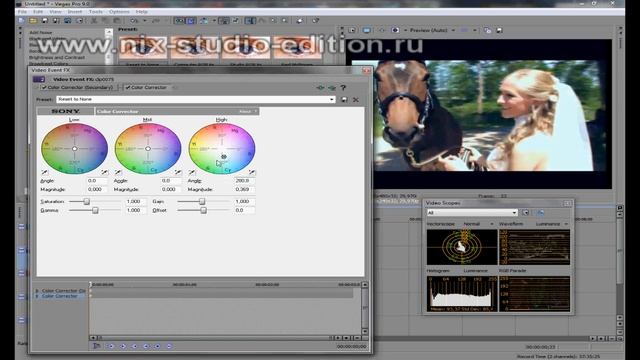Click the Gain slider handle

(x=202, y=202)
